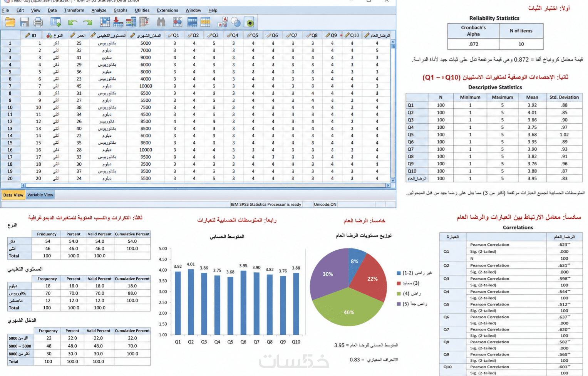The height and width of the screenshot is (376, 588).
Task: Select the Data View tab
Action: point(13,195)
